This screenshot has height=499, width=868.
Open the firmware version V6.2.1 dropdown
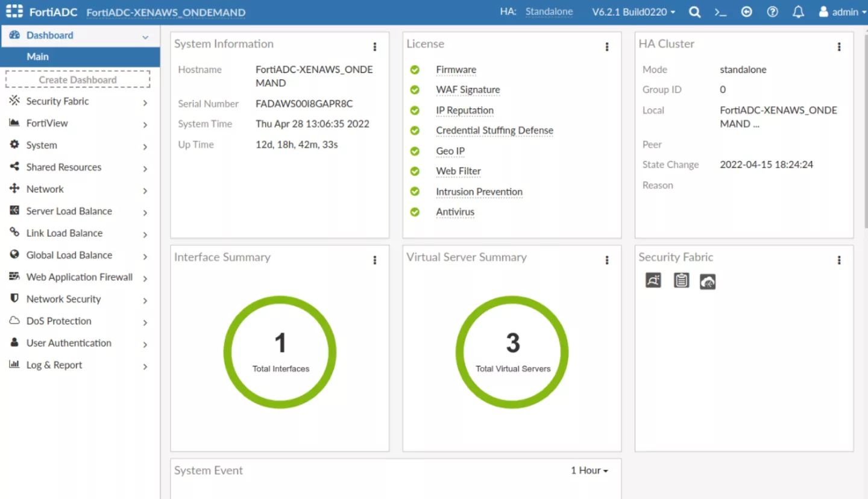click(x=634, y=12)
